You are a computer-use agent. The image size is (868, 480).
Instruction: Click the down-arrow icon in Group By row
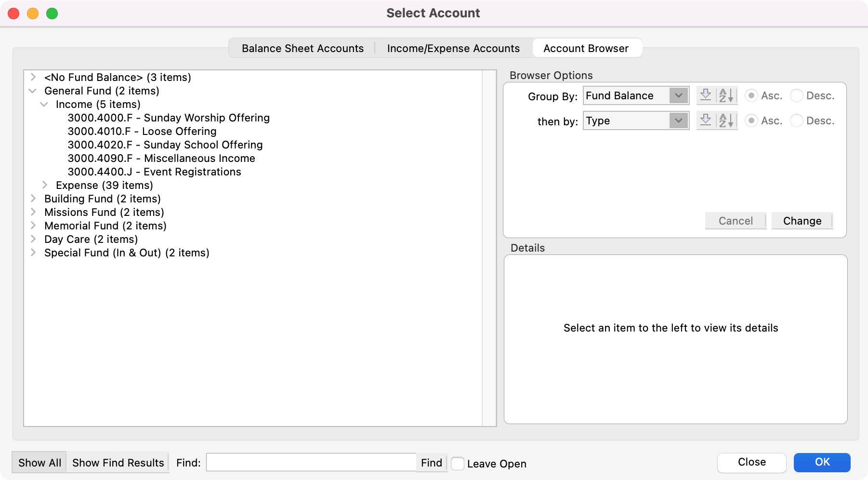click(706, 95)
